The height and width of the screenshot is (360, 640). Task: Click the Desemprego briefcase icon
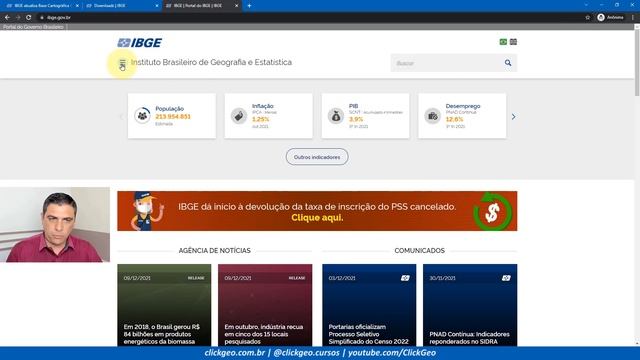tap(432, 116)
